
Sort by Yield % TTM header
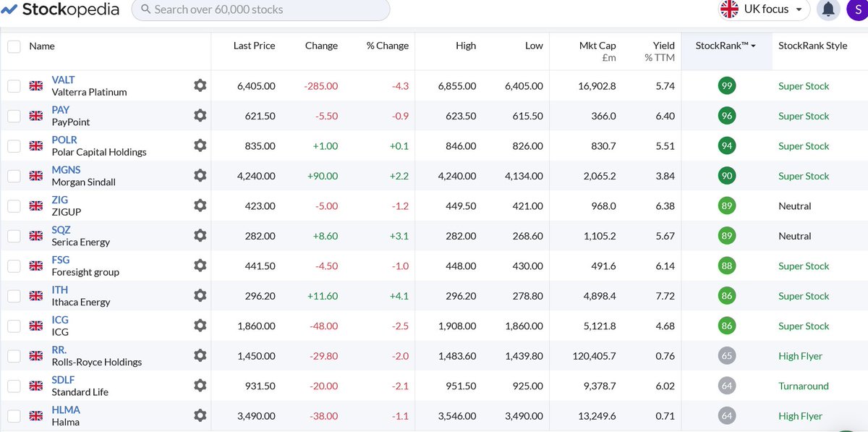click(x=660, y=51)
